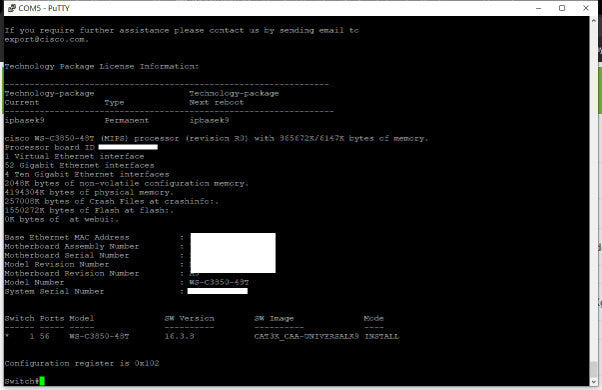Image resolution: width=602 pixels, height=390 pixels.
Task: Click software version '16.3.3'
Action: click(x=179, y=336)
